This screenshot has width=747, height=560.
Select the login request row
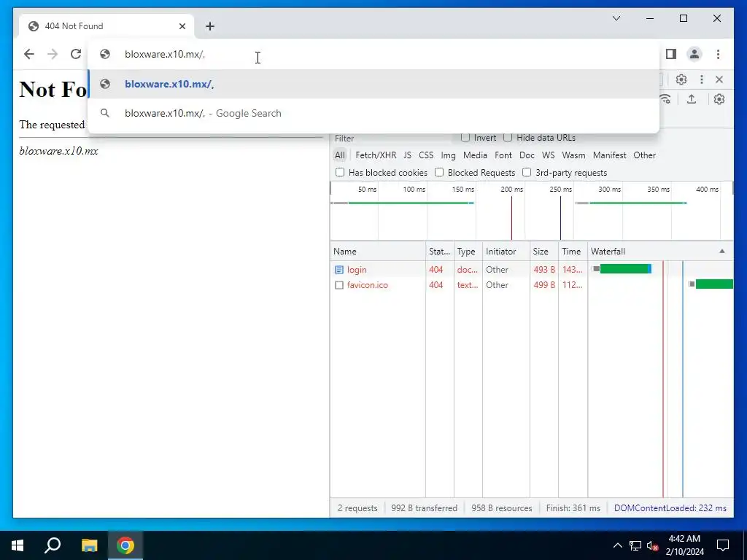[532, 270]
